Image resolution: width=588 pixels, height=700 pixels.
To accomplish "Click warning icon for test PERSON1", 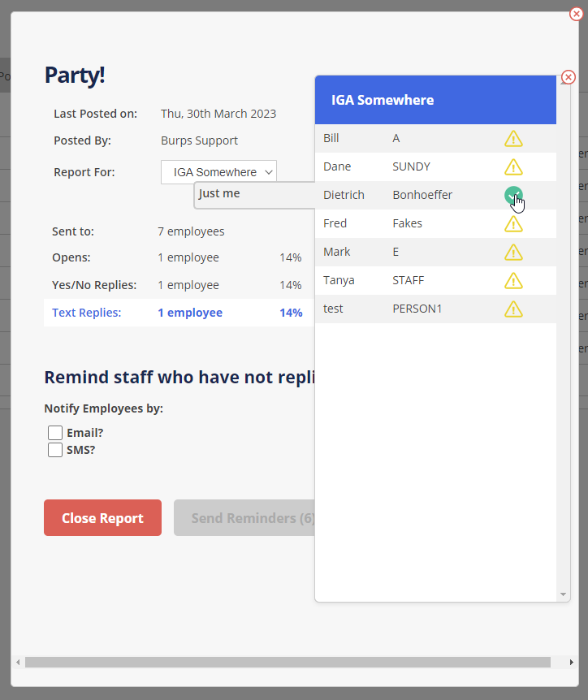I will pyautogui.click(x=513, y=309).
